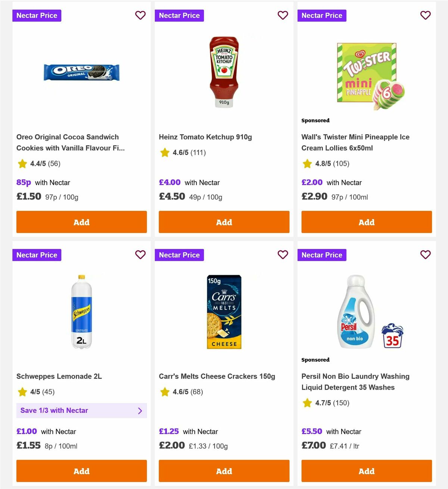
Task: Click the arrow on the Nectar promotion banner
Action: [140, 411]
